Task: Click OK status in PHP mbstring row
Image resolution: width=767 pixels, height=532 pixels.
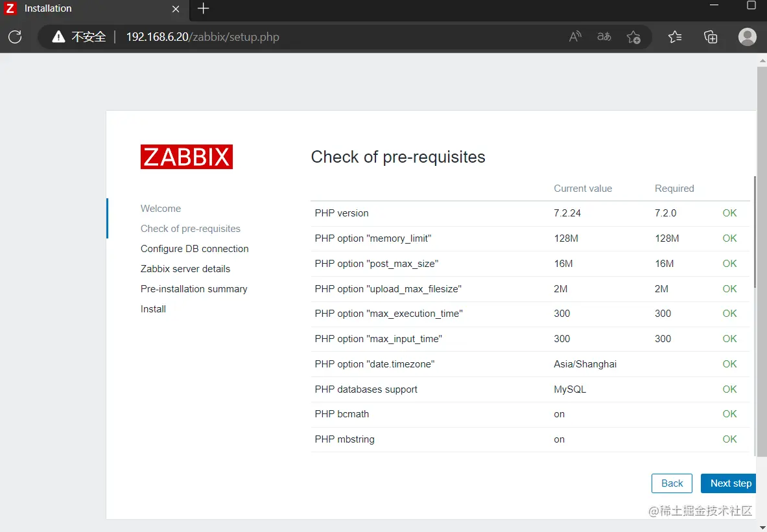Action: point(729,439)
